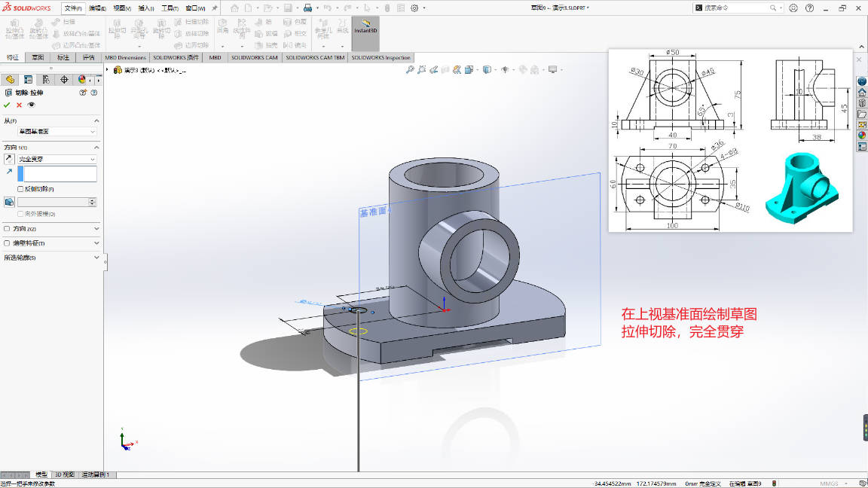Viewport: 868px width, 488px height.
Task: Enable 反侧切除 flip side to cut checkbox
Action: pos(20,189)
